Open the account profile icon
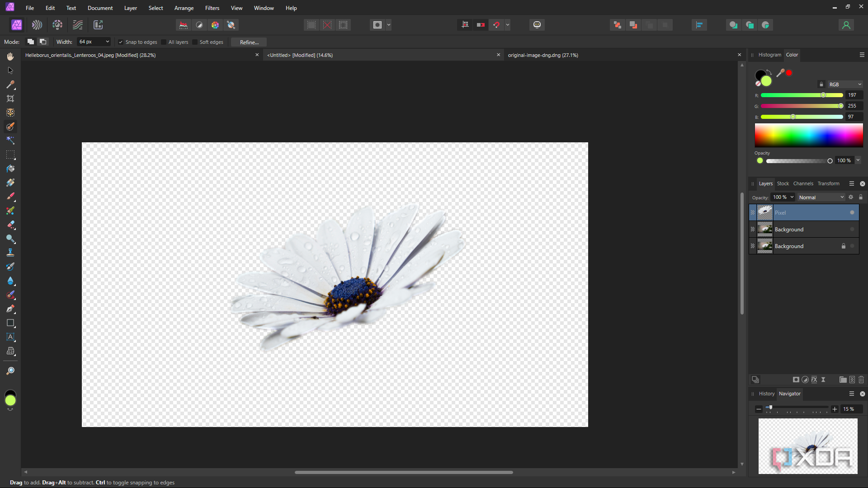The width and height of the screenshot is (868, 488). point(846,25)
